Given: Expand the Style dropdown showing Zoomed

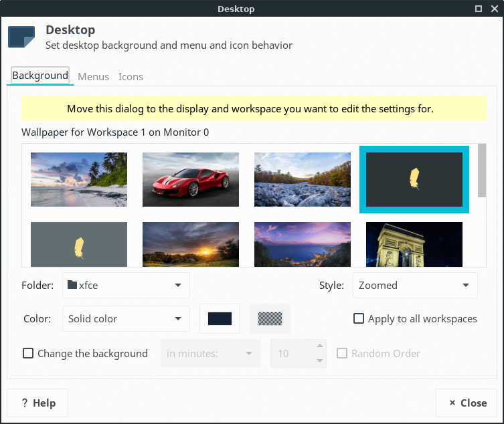Looking at the screenshot, I should 414,286.
